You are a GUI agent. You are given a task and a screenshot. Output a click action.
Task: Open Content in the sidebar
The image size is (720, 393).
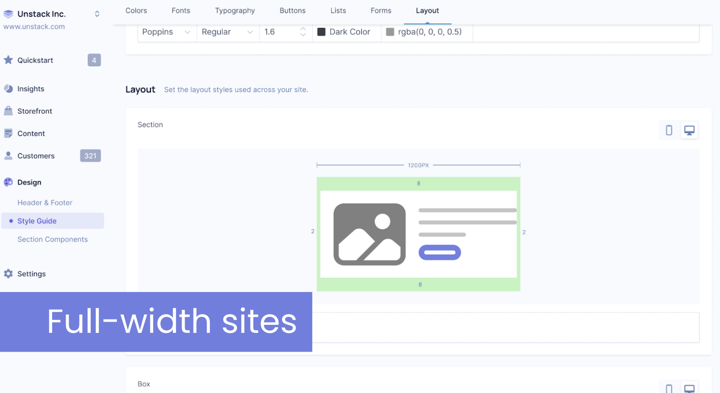tap(31, 134)
